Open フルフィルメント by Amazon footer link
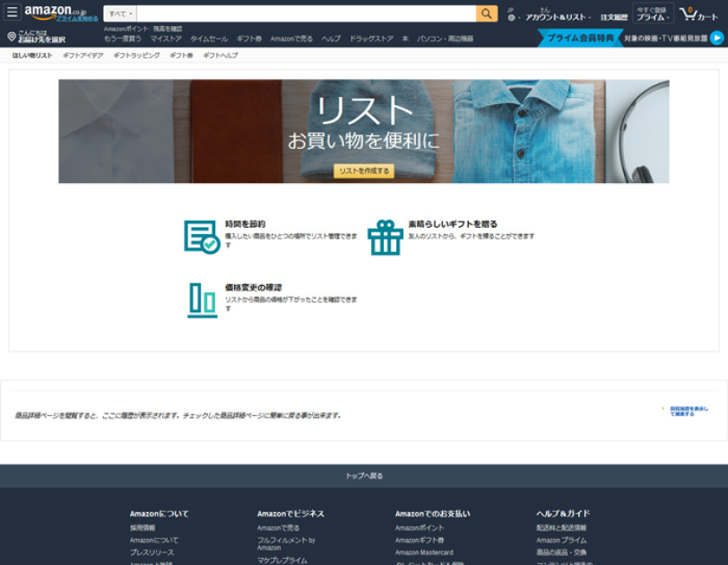The height and width of the screenshot is (565, 728). point(286,543)
